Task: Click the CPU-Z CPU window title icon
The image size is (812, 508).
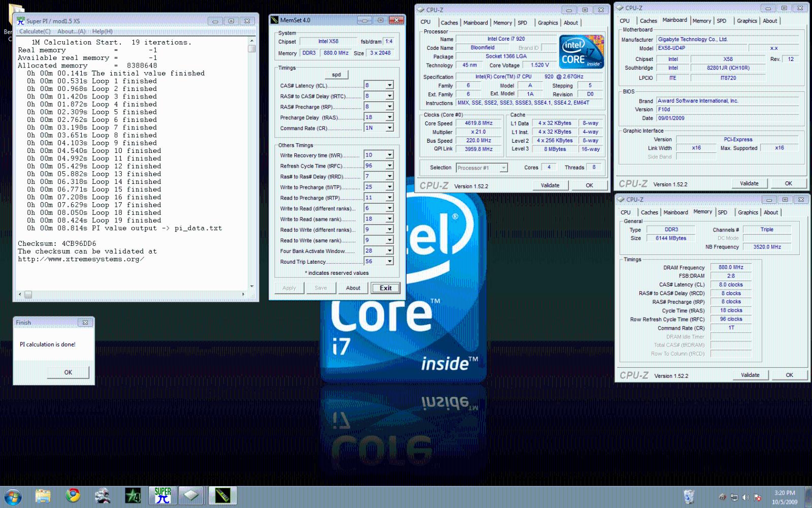Action: pyautogui.click(x=421, y=10)
